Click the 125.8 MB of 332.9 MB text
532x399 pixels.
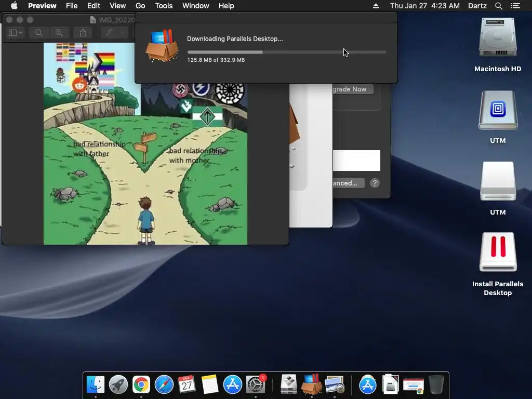(216, 60)
